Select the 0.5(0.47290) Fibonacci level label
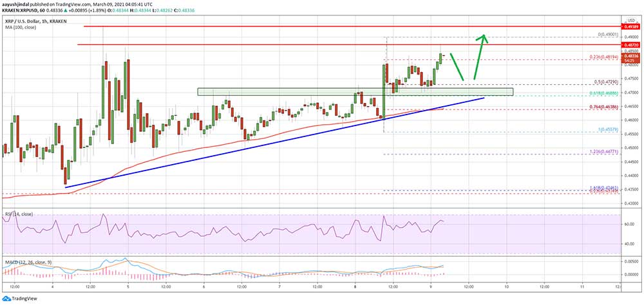The height and width of the screenshot is (305, 644). [x=605, y=83]
